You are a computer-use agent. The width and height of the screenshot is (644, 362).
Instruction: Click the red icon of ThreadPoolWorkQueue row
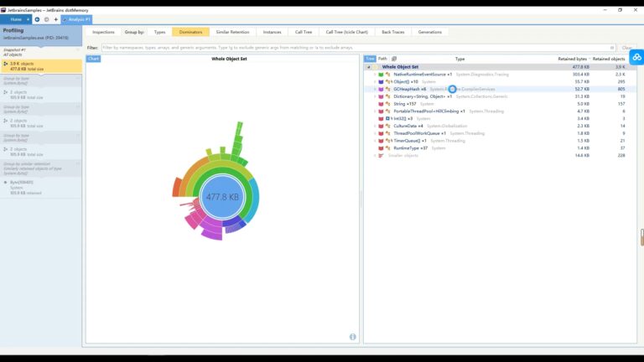381,133
